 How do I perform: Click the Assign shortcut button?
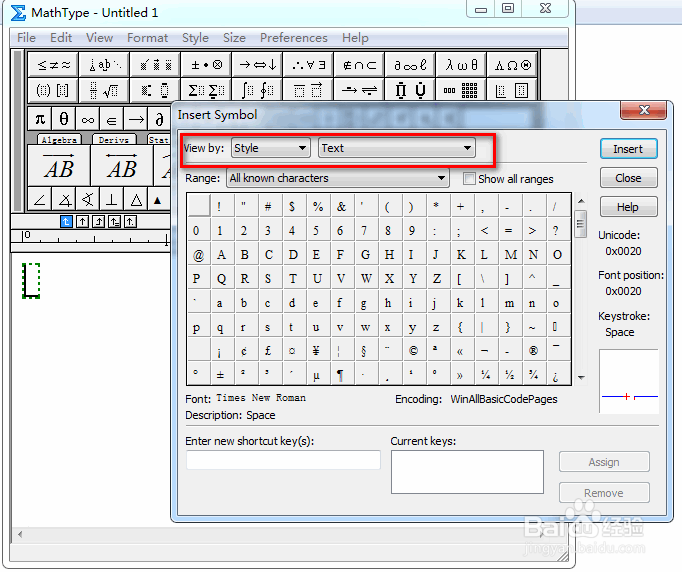(x=604, y=462)
